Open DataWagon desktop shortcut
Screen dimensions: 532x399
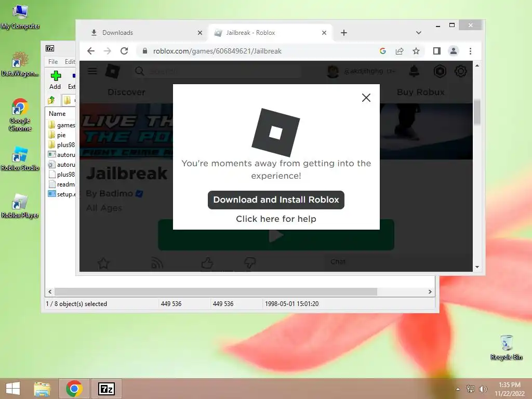[20, 64]
